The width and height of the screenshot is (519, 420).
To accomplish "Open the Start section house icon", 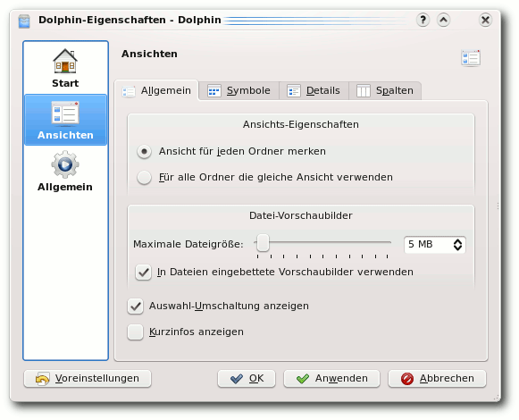I will (x=65, y=62).
